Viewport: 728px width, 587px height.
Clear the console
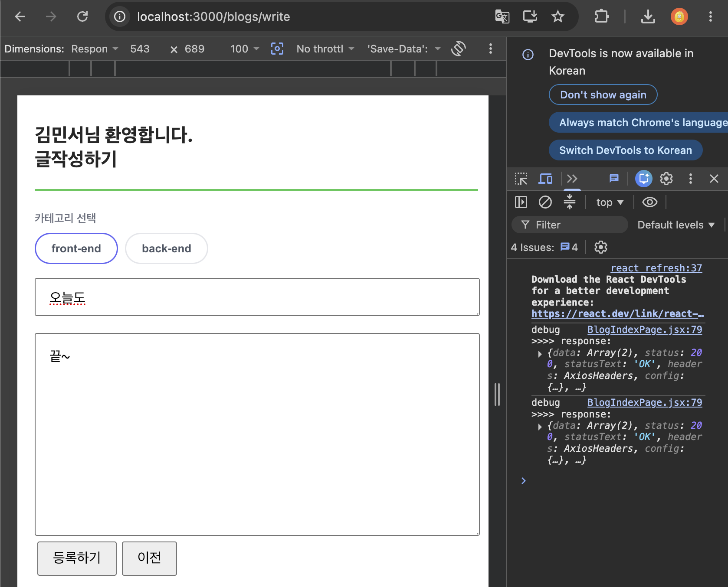pyautogui.click(x=545, y=202)
